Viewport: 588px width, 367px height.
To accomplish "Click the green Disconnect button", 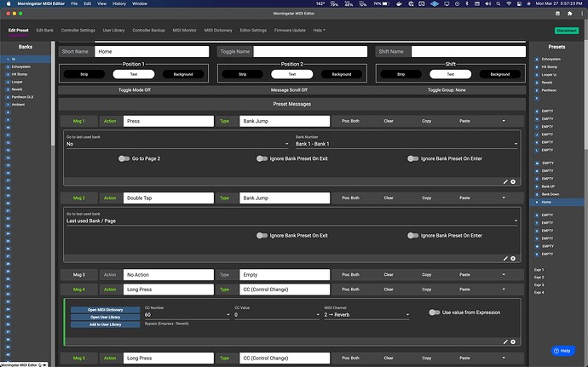I will pyautogui.click(x=567, y=31).
